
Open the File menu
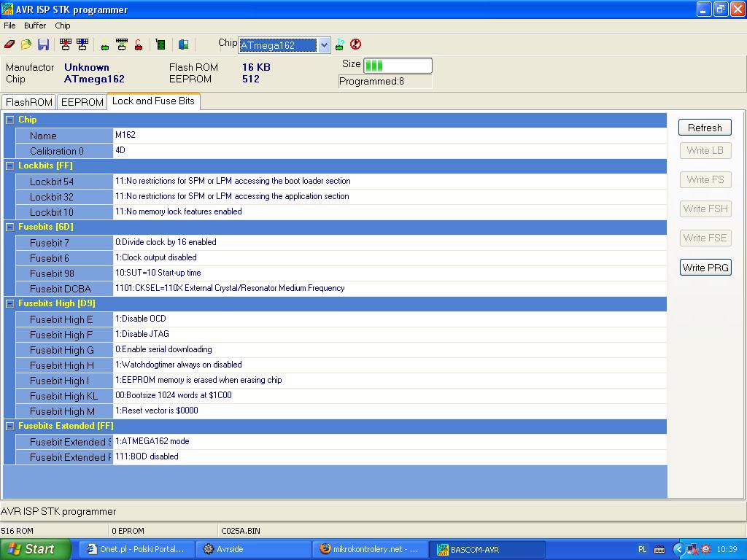[x=9, y=26]
